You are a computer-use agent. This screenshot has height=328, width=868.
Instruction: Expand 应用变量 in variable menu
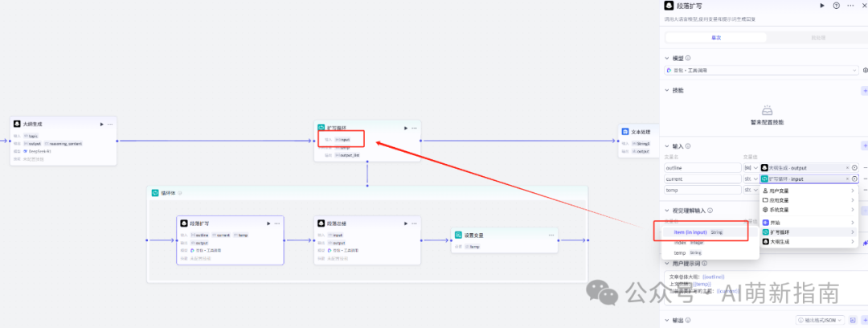point(809,200)
